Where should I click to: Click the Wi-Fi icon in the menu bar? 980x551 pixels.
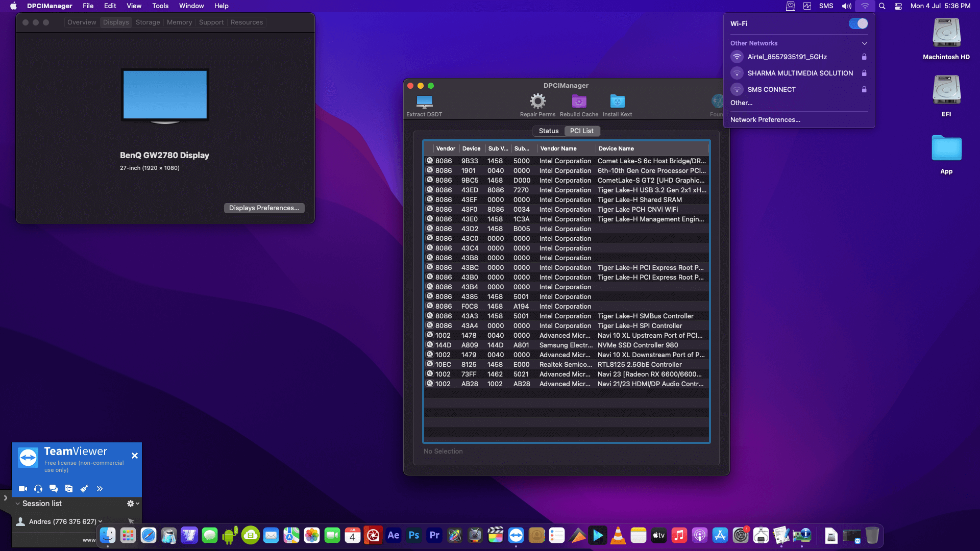coord(865,6)
